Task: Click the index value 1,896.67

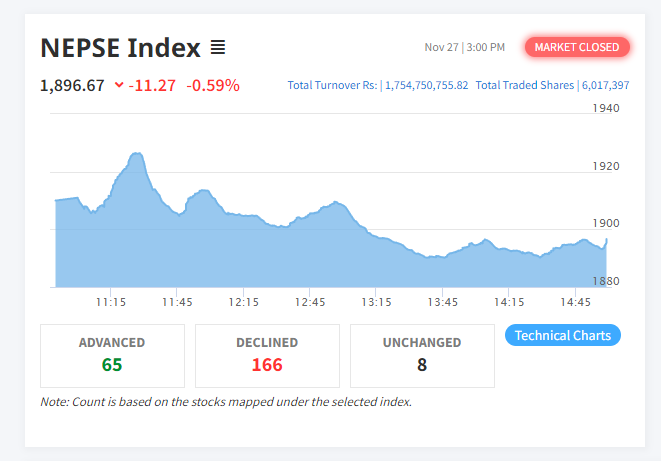Action: click(72, 86)
